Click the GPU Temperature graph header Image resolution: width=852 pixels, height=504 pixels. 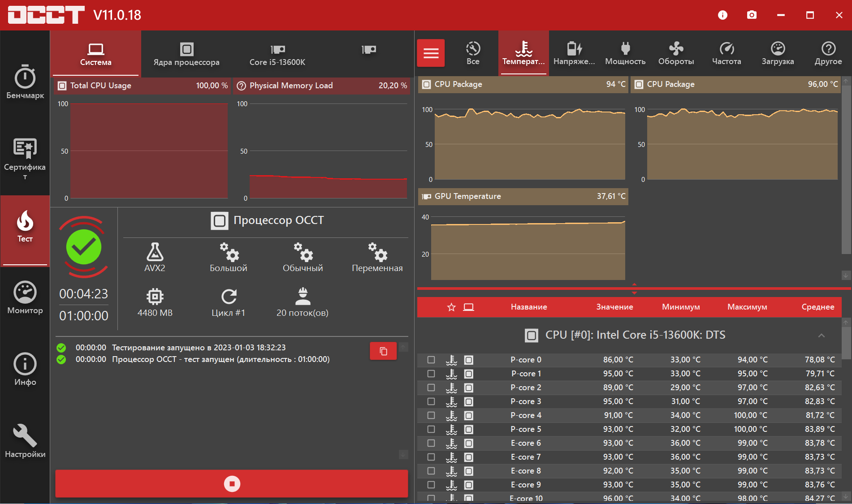[523, 196]
